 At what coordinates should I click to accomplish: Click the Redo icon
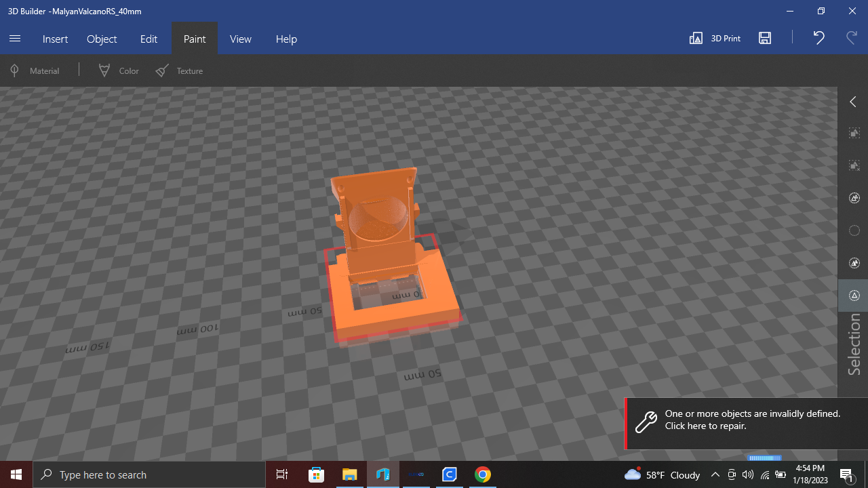tap(852, 38)
